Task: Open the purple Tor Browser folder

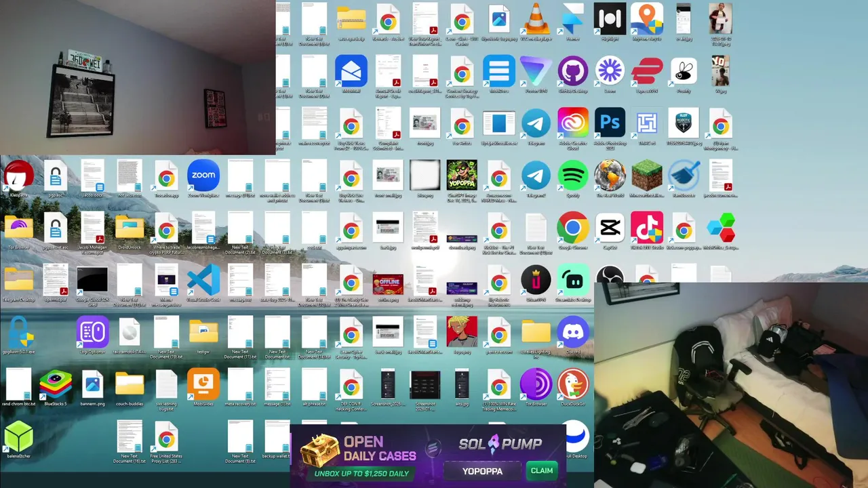Action: click(x=18, y=228)
